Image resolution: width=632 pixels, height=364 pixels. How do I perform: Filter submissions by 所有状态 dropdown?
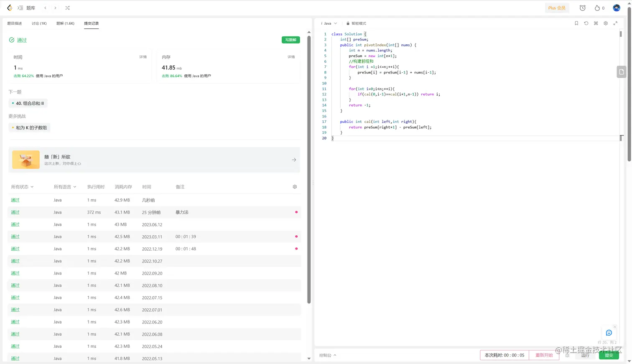coord(22,187)
